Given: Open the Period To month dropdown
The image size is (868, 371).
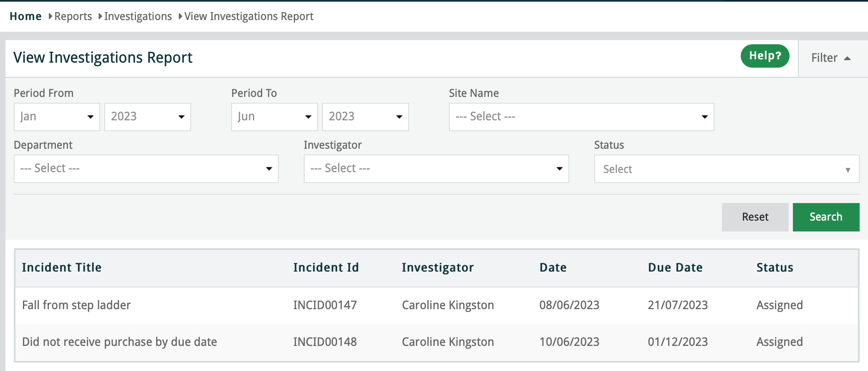Looking at the screenshot, I should pos(274,117).
